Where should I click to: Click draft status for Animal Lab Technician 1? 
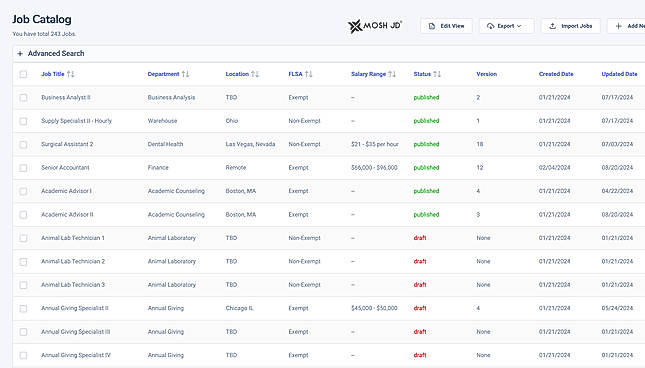[420, 238]
